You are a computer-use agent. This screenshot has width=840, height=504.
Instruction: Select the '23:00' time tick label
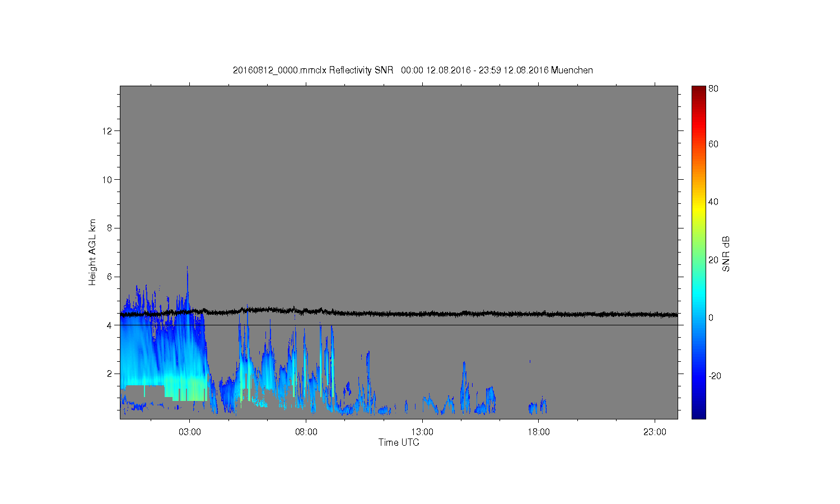click(655, 432)
